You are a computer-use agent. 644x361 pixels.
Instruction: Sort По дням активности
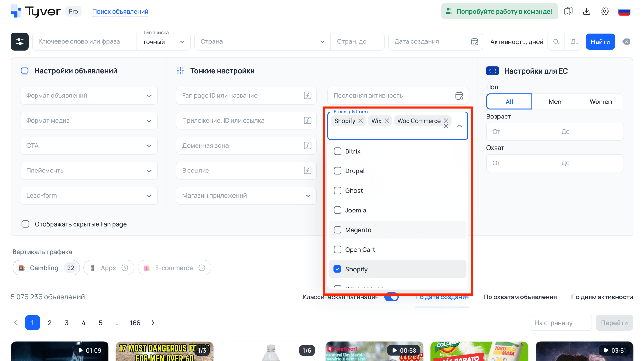click(602, 297)
